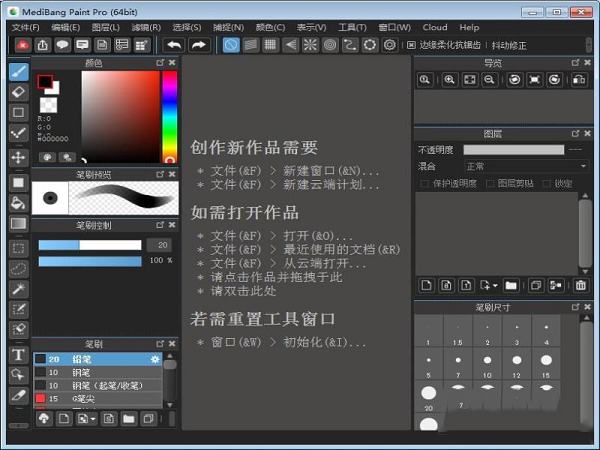
Task: Click the foreground black color swatch
Action: click(x=45, y=82)
